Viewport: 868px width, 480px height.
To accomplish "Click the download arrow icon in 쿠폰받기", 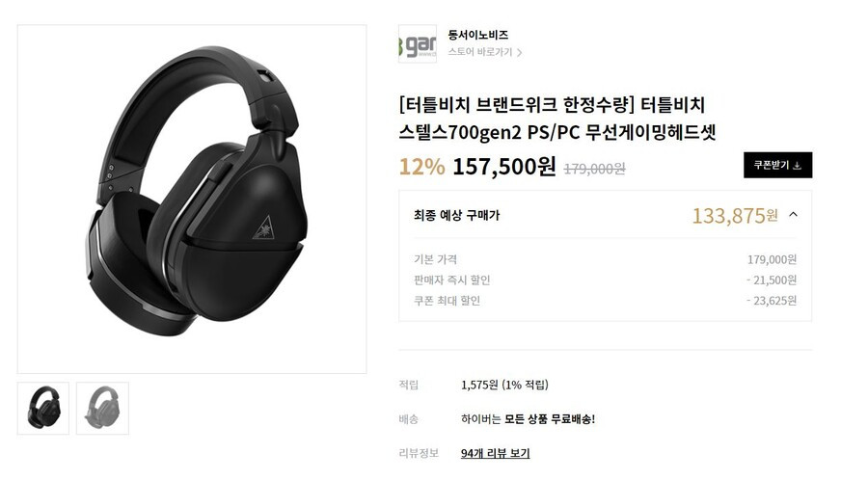I will click(x=798, y=166).
